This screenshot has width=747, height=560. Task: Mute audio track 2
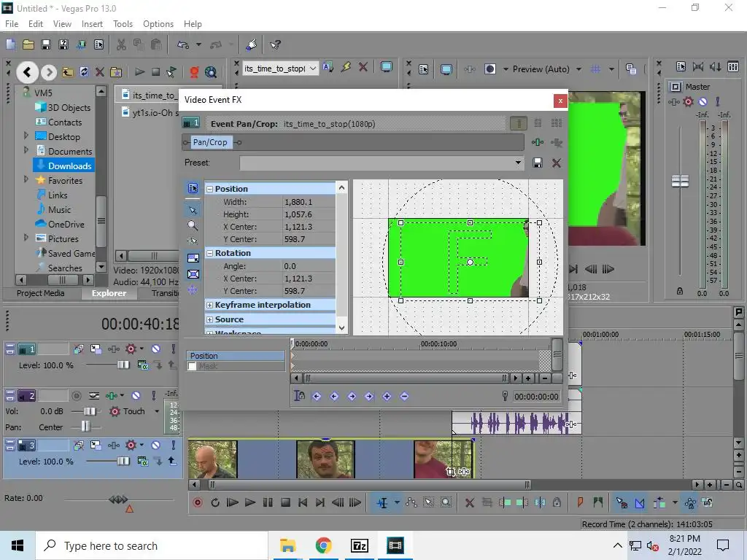pyautogui.click(x=136, y=396)
